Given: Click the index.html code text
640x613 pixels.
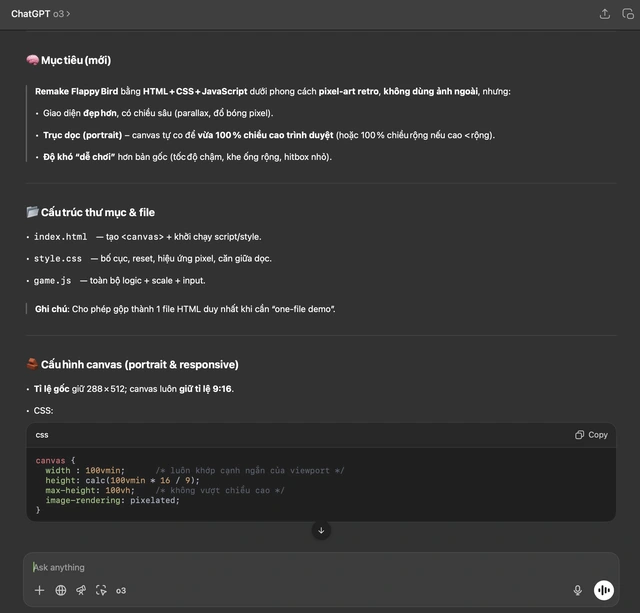Looking at the screenshot, I should pyautogui.click(x=60, y=237).
